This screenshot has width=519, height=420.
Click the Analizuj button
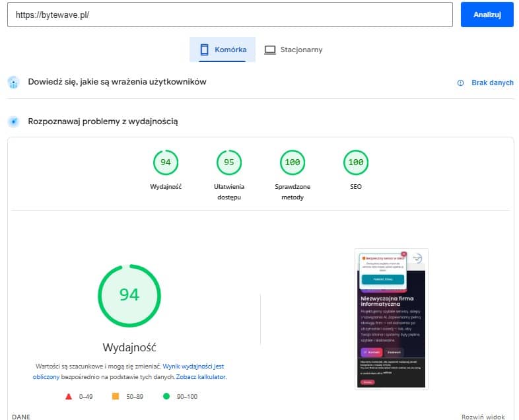(x=487, y=15)
